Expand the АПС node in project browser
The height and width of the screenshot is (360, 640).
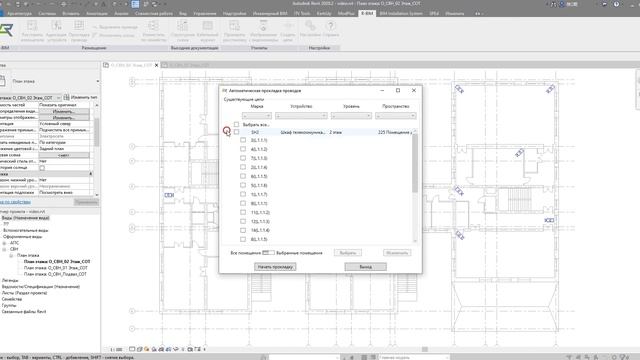point(4,243)
